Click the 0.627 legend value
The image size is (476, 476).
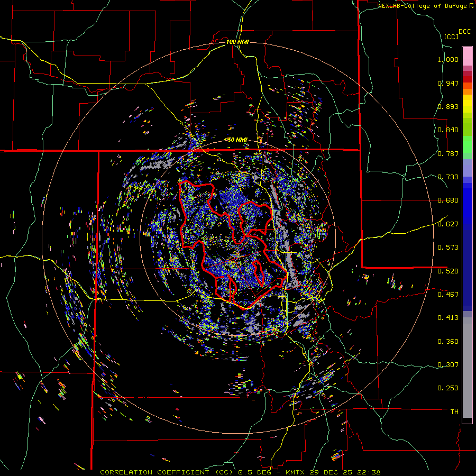448,224
